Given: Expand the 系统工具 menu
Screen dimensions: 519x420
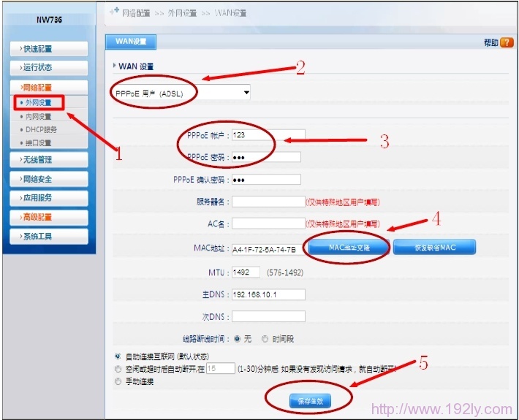Looking at the screenshot, I should pyautogui.click(x=48, y=237).
